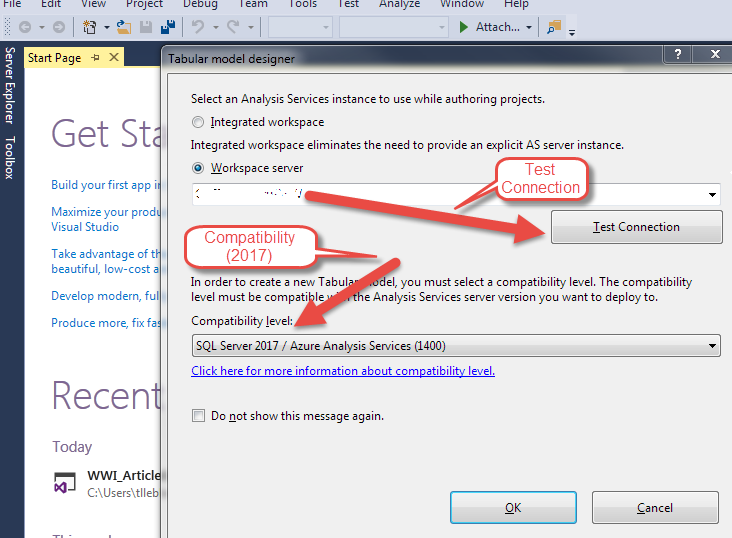This screenshot has width=732, height=538.
Task: Pin the Start Page tab
Action: click(x=96, y=57)
